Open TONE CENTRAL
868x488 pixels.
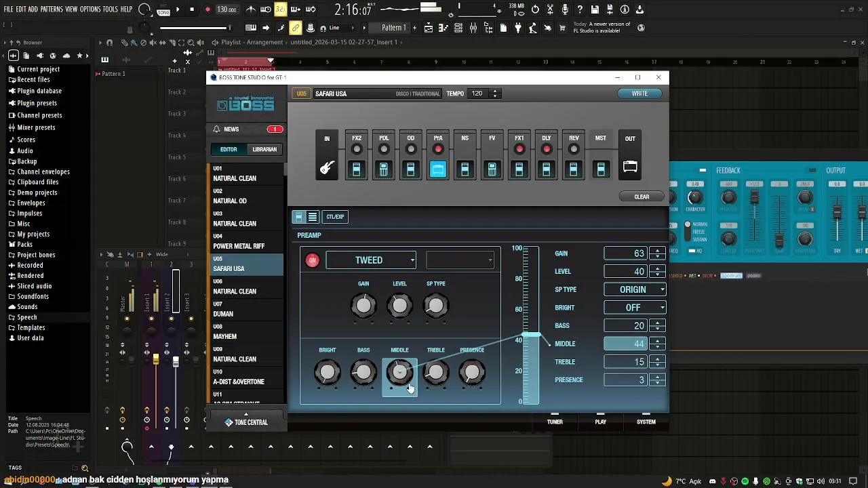[246, 422]
